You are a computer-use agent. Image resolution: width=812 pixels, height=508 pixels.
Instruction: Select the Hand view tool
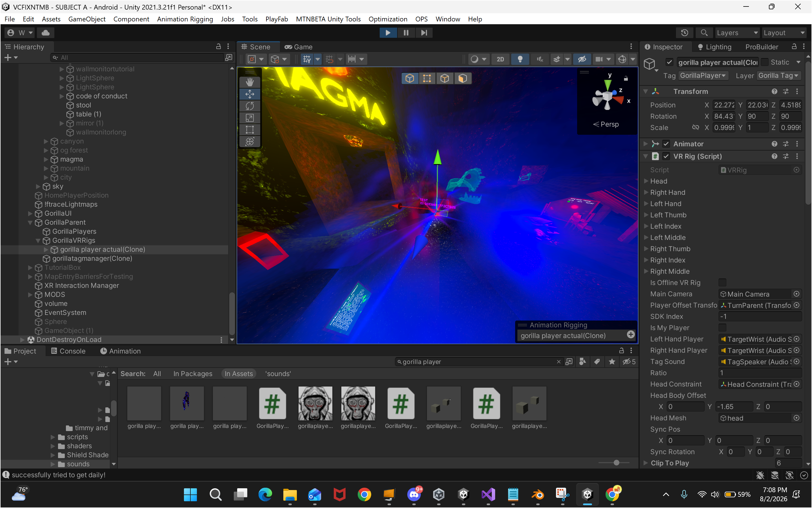click(x=250, y=82)
